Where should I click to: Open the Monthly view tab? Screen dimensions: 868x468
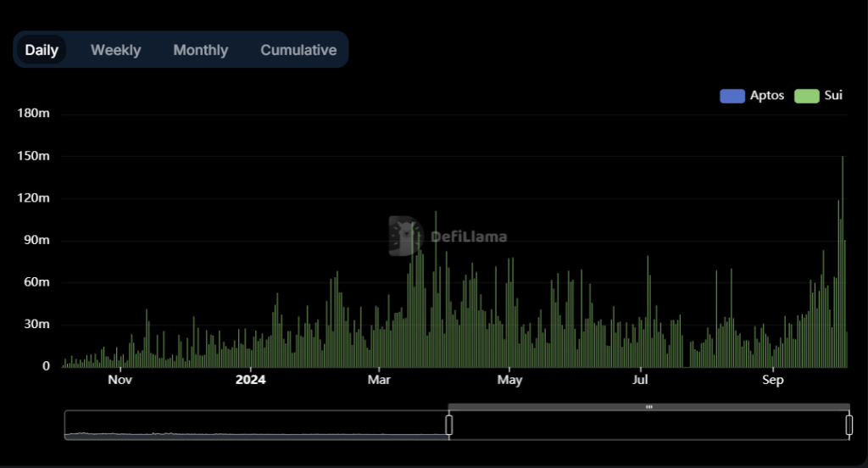coord(200,50)
